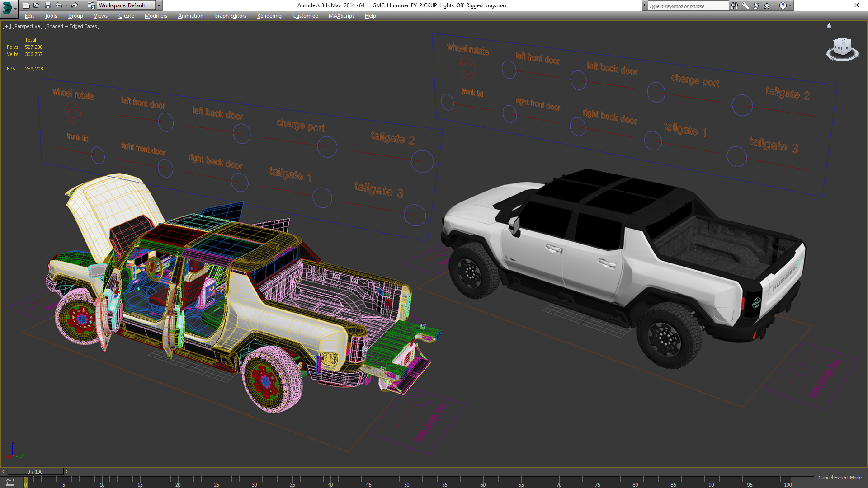The image size is (868, 488).
Task: Expand the Undo history dropdown arrow
Action: (66, 5)
